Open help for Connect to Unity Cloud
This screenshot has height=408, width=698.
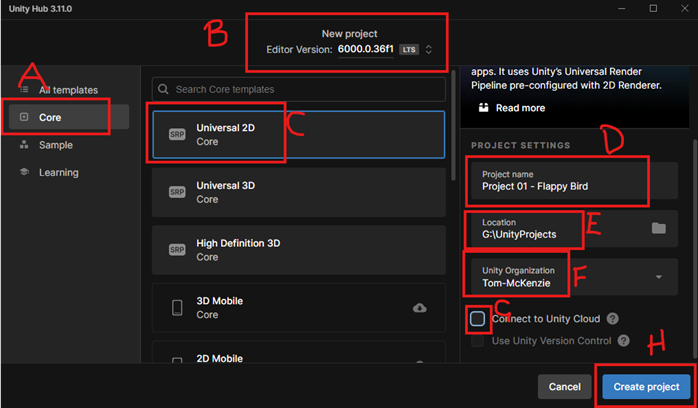(x=613, y=319)
